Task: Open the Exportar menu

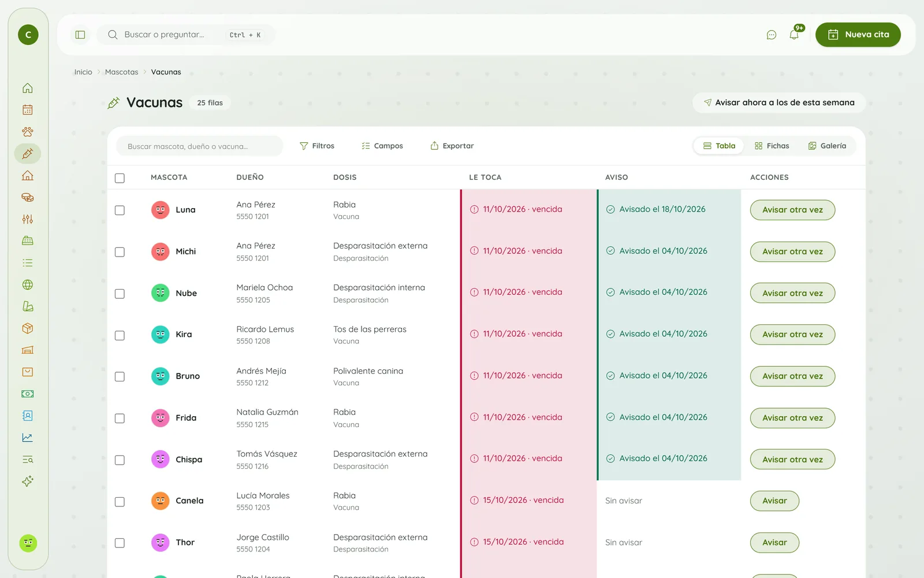Action: tap(452, 146)
